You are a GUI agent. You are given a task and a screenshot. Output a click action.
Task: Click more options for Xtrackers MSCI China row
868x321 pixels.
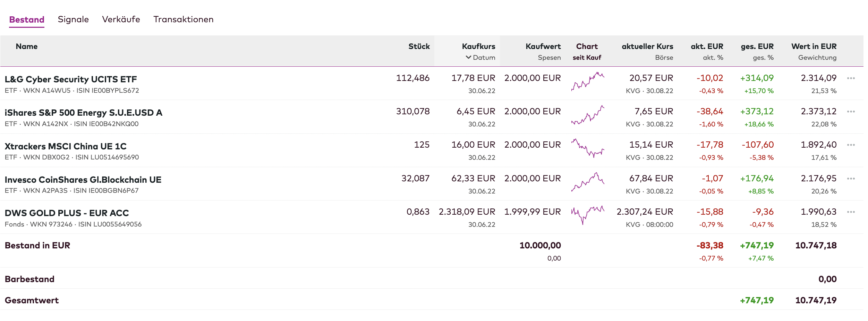[x=851, y=145]
